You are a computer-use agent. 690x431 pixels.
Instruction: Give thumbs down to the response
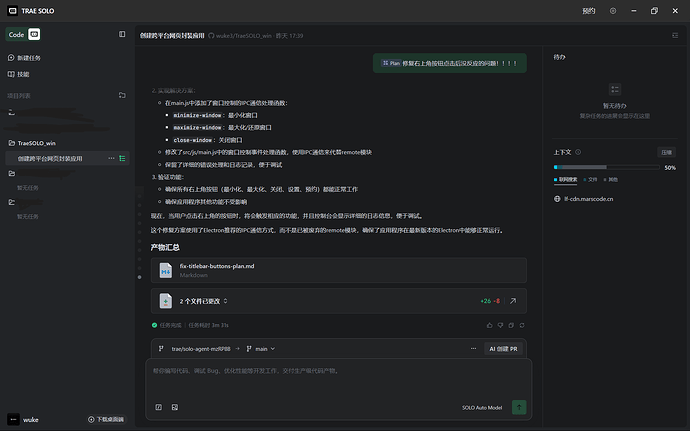500,325
